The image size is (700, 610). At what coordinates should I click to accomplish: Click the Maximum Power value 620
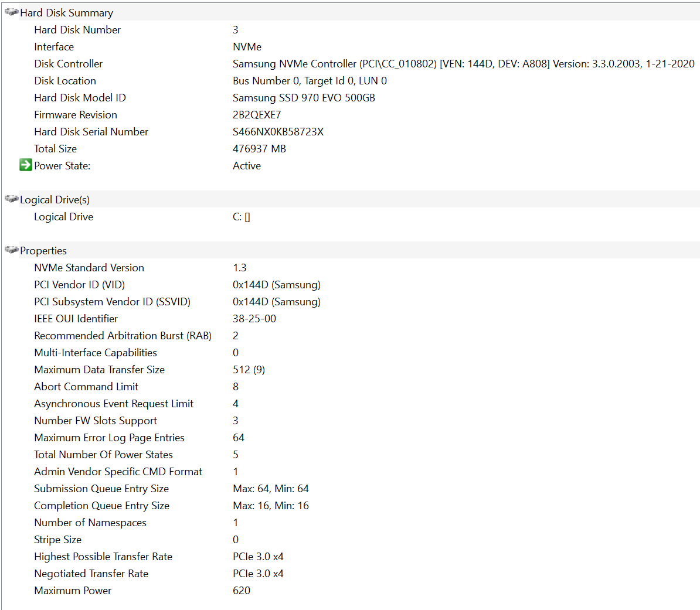[242, 590]
